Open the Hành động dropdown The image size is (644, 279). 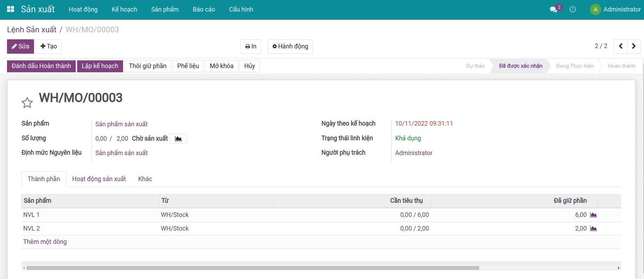(x=290, y=46)
